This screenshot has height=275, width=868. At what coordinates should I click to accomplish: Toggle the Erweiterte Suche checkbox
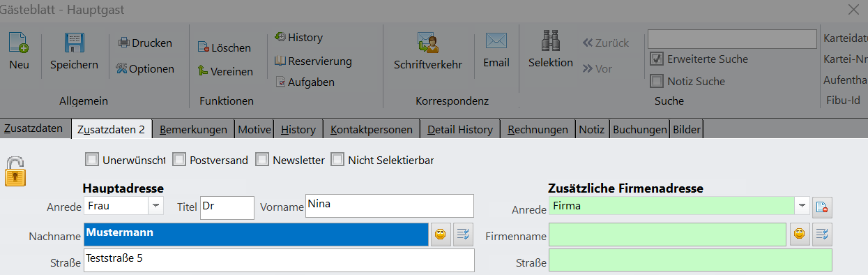pos(656,59)
